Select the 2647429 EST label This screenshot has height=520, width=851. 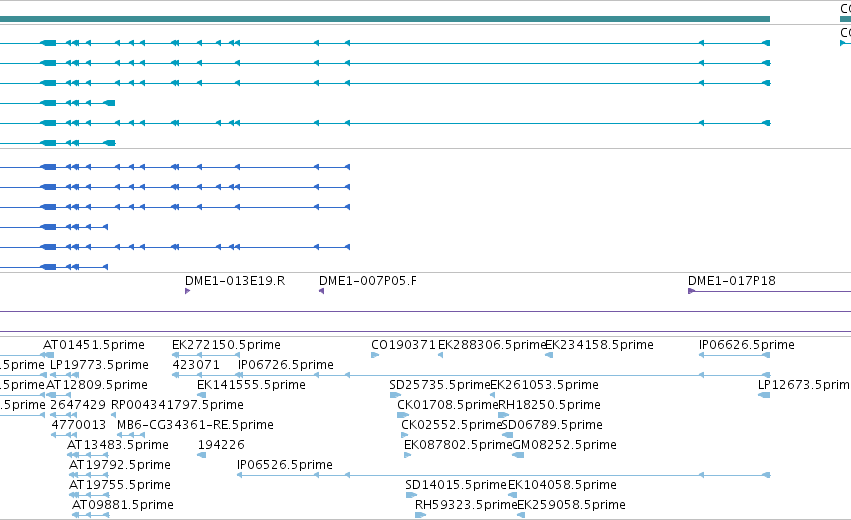pyautogui.click(x=78, y=405)
